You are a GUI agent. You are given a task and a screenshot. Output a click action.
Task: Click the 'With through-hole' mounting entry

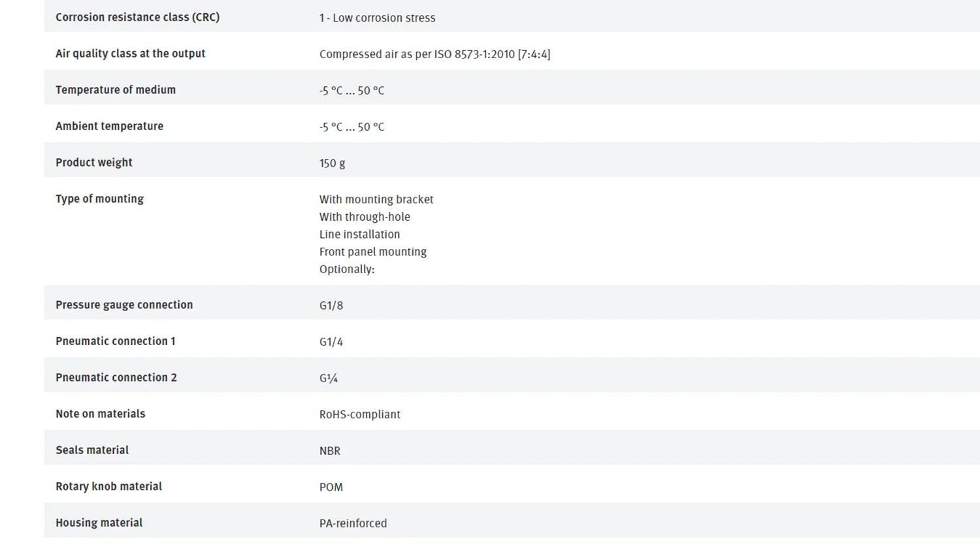pos(365,217)
